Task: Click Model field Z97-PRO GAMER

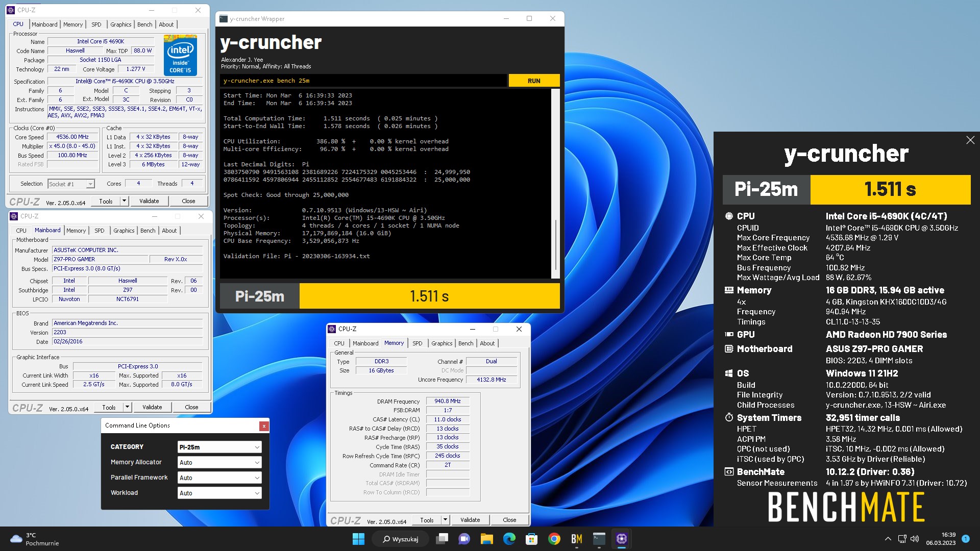Action: [100, 260]
